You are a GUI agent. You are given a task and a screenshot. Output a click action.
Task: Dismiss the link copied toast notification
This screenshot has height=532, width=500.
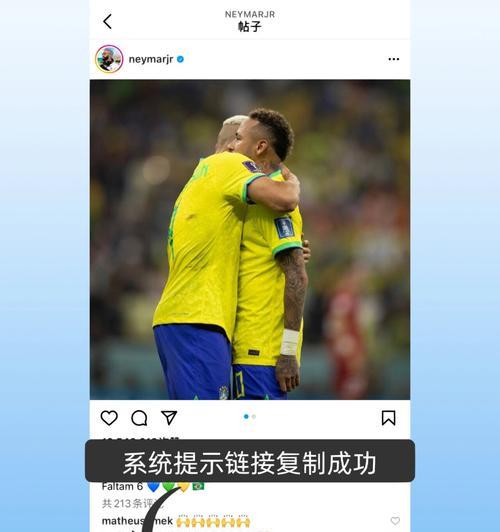250,461
